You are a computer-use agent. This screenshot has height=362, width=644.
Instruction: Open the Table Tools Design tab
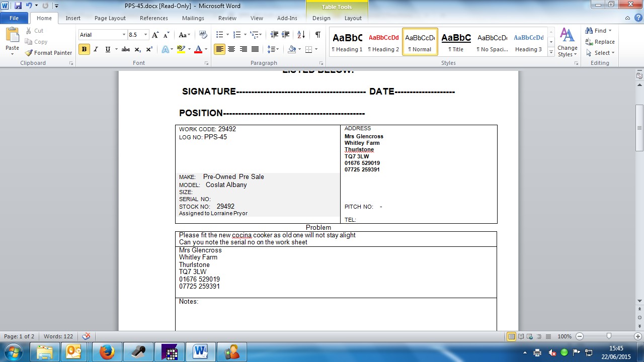[x=321, y=18]
